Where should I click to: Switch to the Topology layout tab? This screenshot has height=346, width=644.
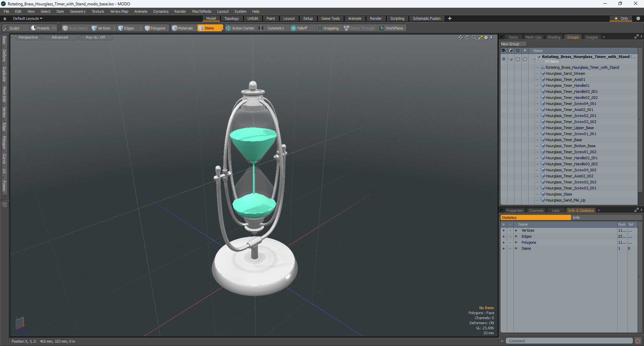(231, 18)
